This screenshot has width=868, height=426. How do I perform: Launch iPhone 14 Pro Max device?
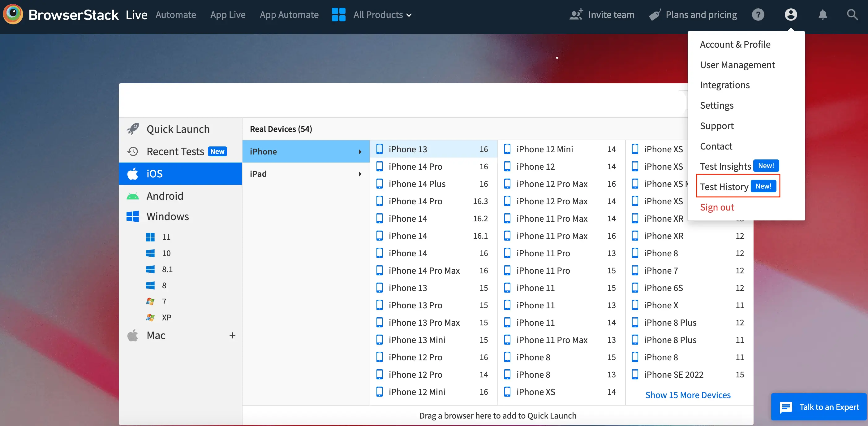pos(424,271)
